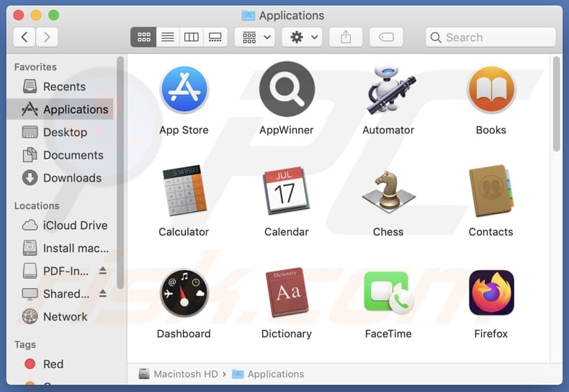Select the Calculator app icon
This screenshot has width=569, height=392.
pos(184,190)
